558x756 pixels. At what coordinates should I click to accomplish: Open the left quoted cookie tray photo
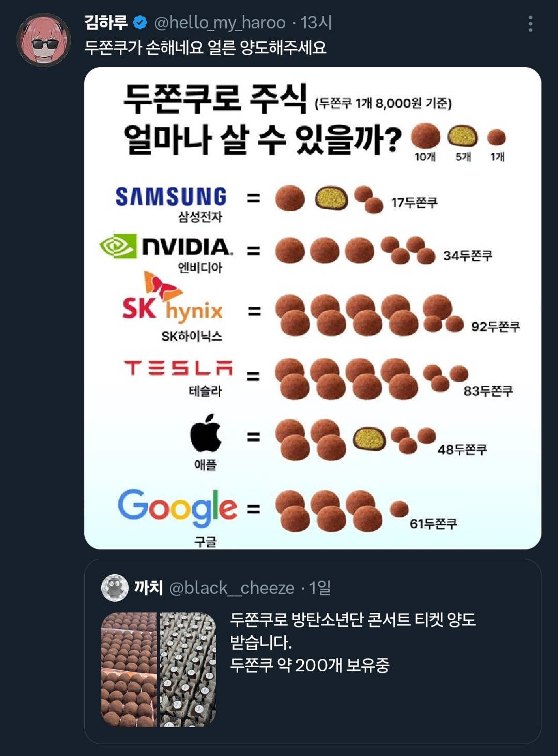[x=129, y=670]
